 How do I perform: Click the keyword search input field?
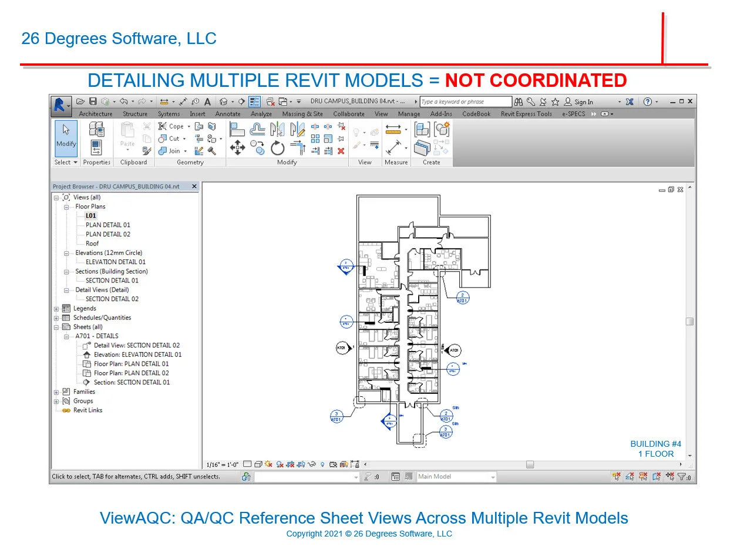[x=466, y=102]
